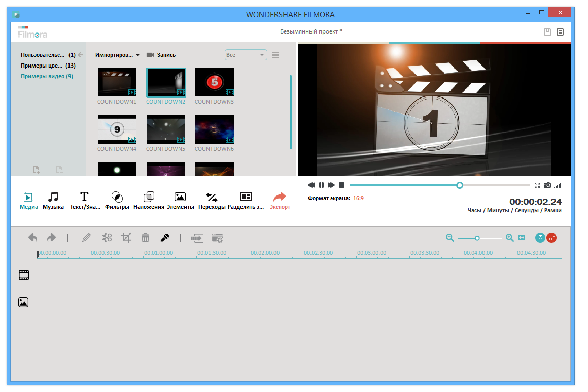Open the Фильтры (Filters) tab
The image size is (588, 392).
click(117, 201)
